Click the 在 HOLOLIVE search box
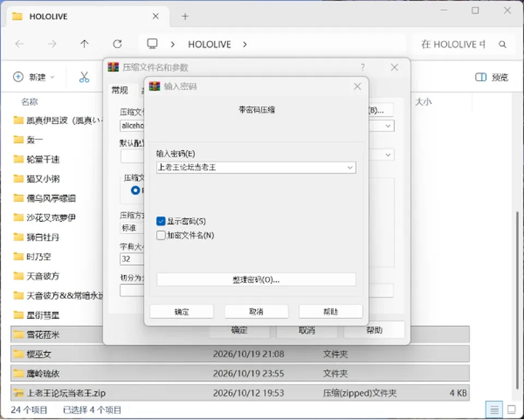524x420 pixels. (453, 44)
